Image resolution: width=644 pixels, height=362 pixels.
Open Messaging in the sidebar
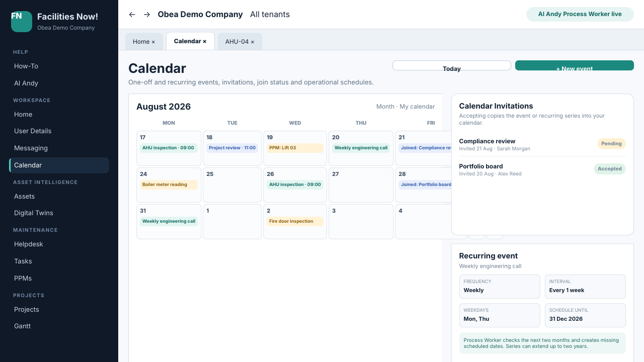[59, 148]
